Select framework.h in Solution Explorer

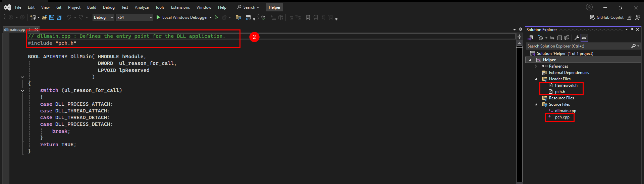pyautogui.click(x=566, y=85)
